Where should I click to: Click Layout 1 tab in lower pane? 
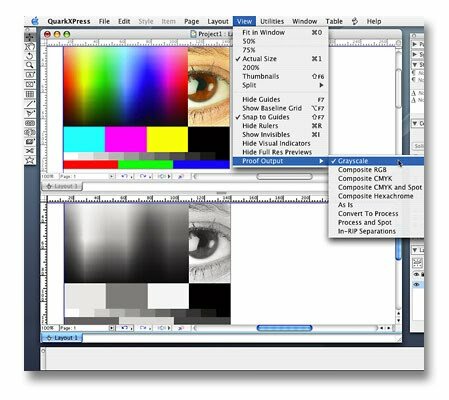(x=62, y=338)
